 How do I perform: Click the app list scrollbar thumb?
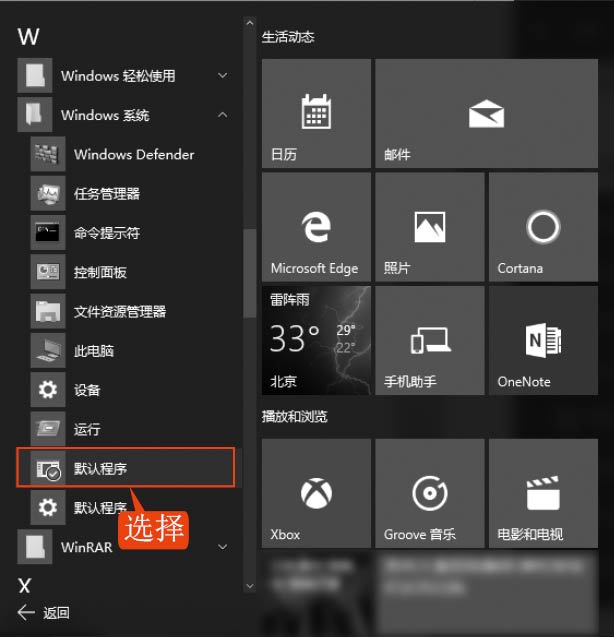tap(250, 273)
